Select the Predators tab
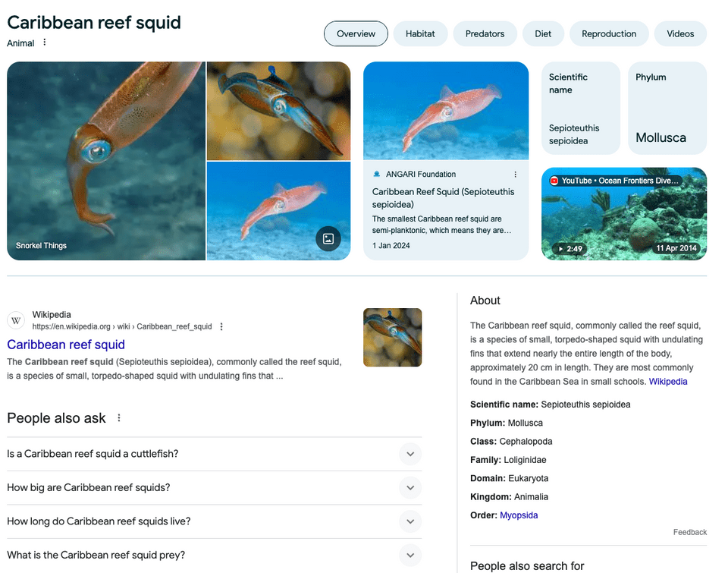 pos(485,34)
